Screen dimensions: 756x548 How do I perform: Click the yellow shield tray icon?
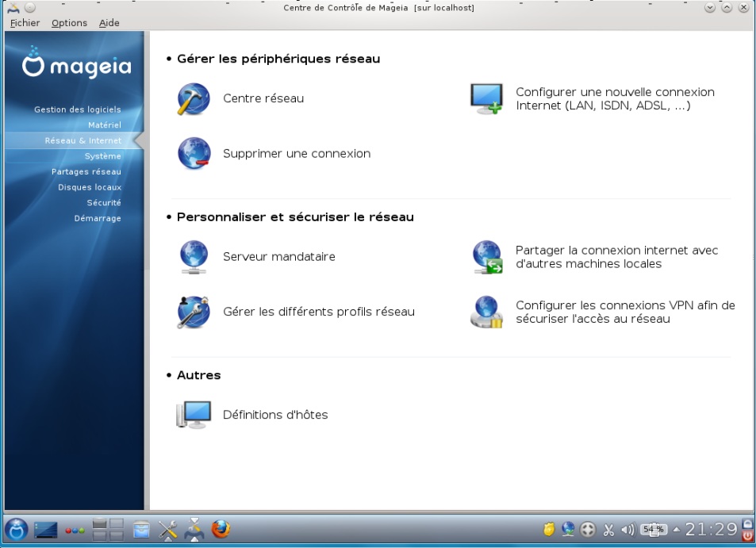(549, 530)
